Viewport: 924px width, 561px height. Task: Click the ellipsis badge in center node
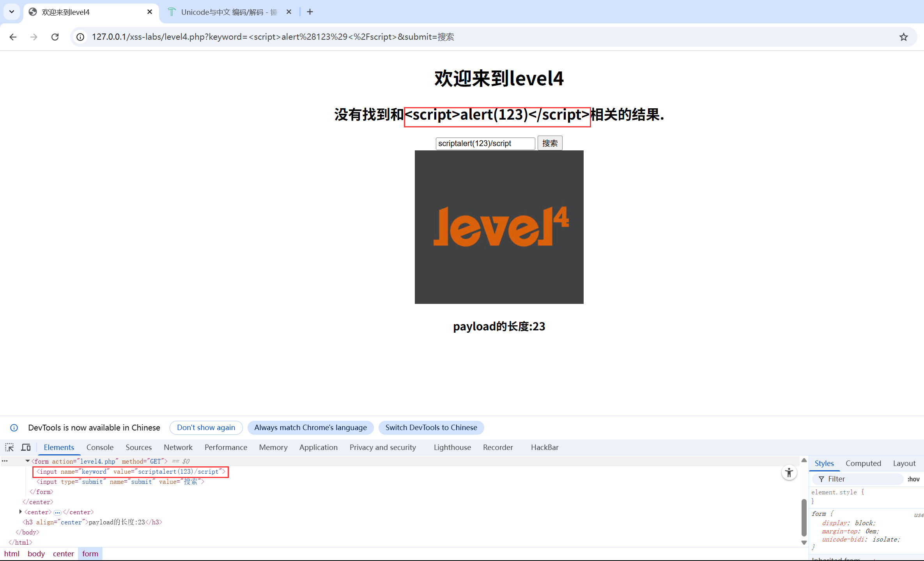click(x=57, y=512)
